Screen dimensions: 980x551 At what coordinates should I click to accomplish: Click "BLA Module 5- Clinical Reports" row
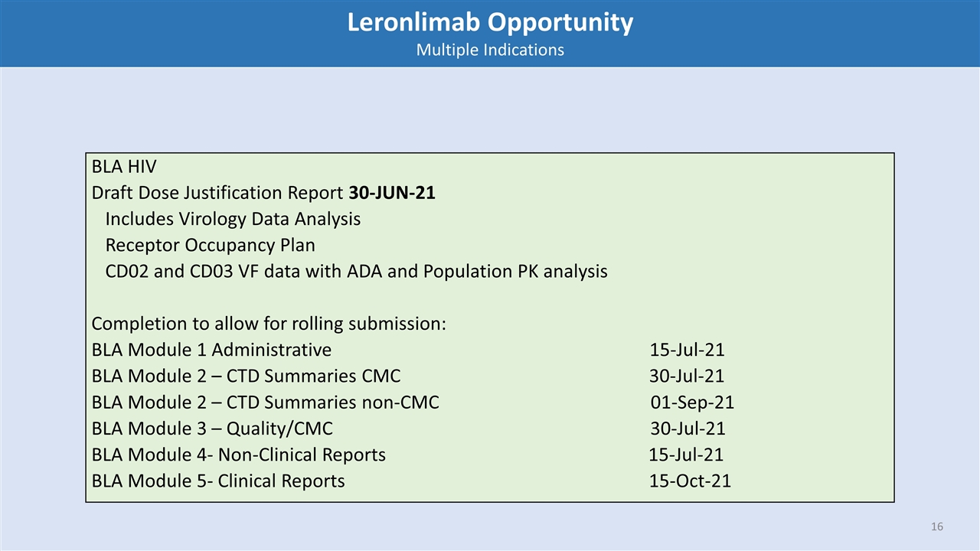point(218,481)
